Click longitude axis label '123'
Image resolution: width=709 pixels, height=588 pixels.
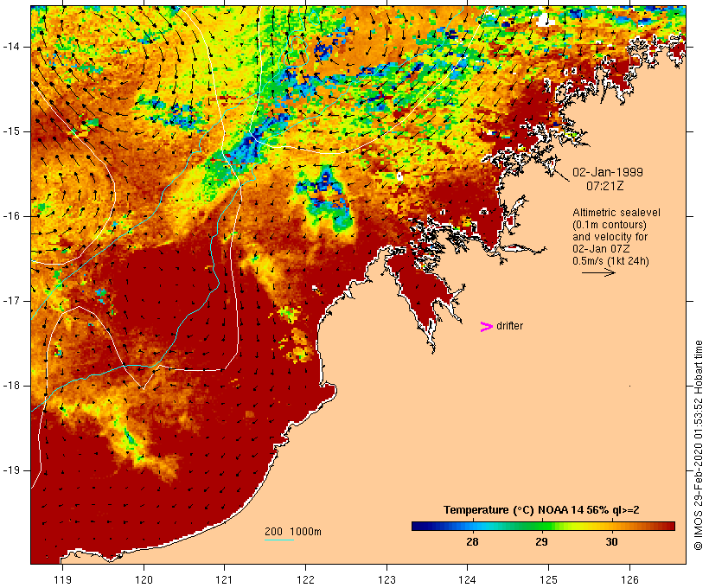[386, 579]
